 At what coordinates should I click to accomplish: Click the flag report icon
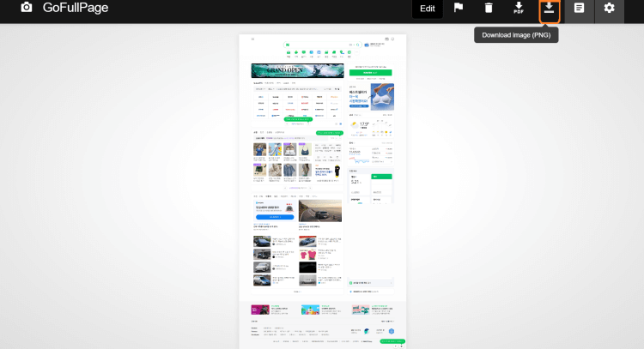[x=459, y=8]
